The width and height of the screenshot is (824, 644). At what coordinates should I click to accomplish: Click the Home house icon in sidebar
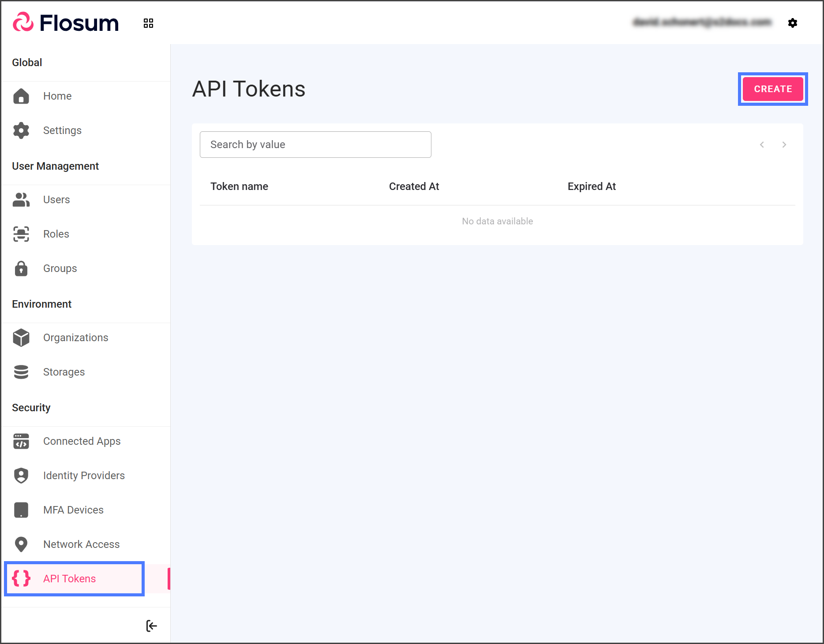21,96
